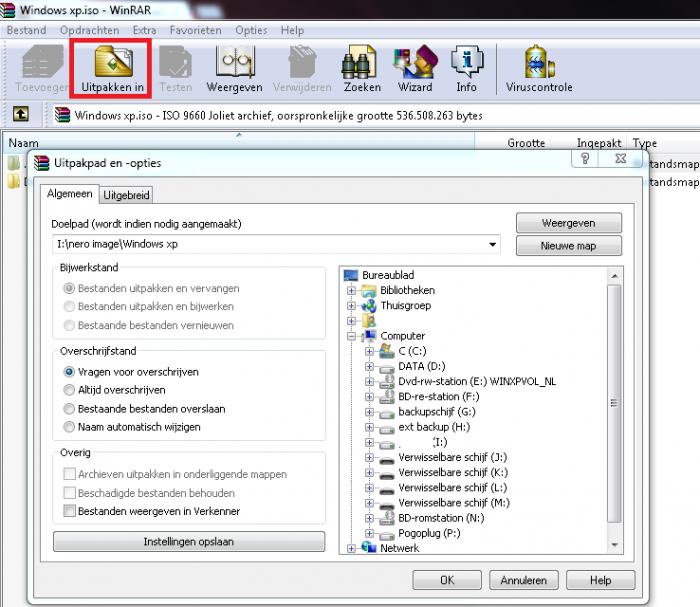Select BD-re-station (F:) drive
Viewport: 700px width, 607px height.
(x=439, y=396)
